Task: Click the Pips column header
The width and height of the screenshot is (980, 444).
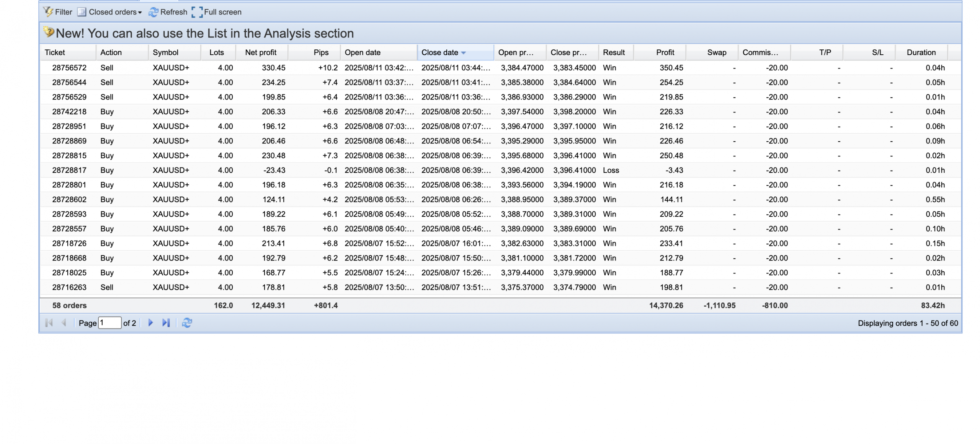Action: [321, 52]
